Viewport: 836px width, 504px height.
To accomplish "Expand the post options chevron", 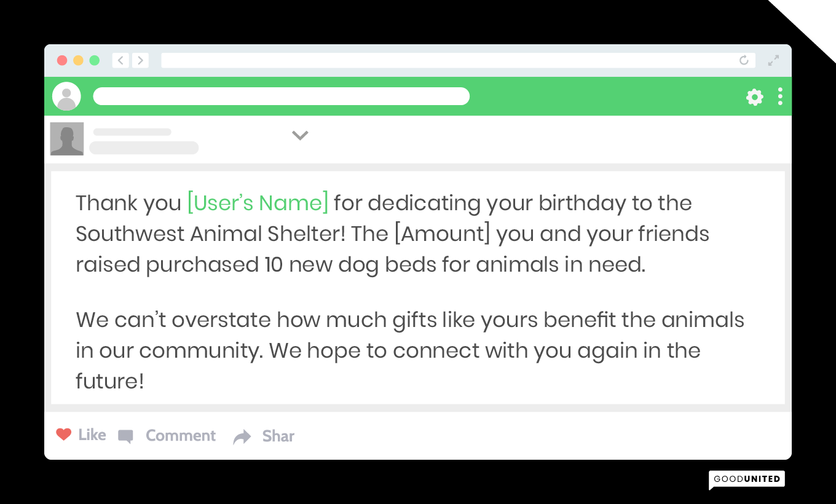I will click(300, 135).
